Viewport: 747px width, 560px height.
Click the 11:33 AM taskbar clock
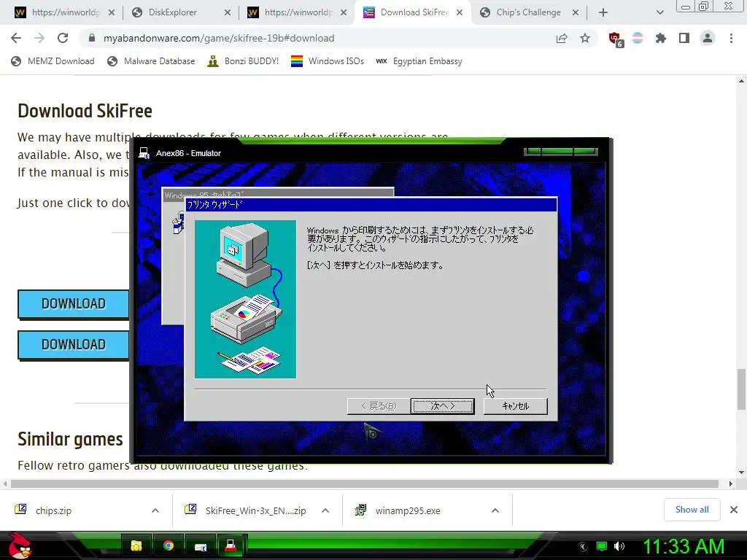[684, 546]
